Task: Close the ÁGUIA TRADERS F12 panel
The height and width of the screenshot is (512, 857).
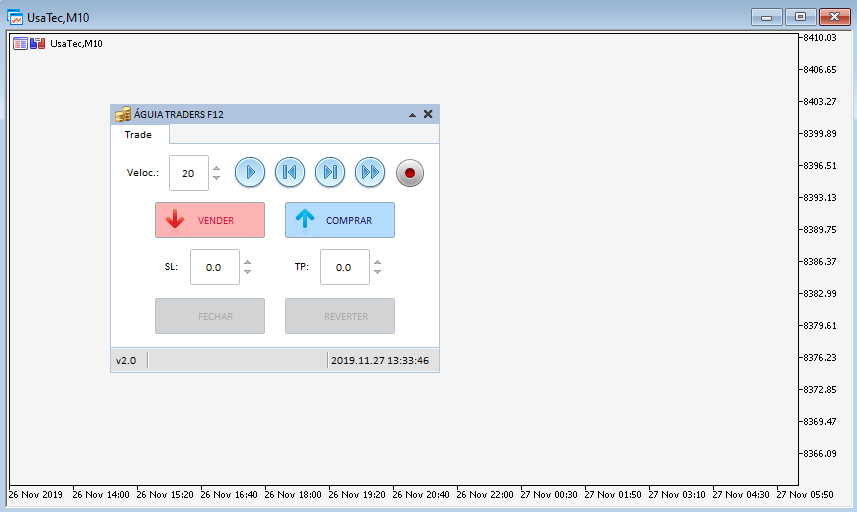Action: pyautogui.click(x=428, y=114)
